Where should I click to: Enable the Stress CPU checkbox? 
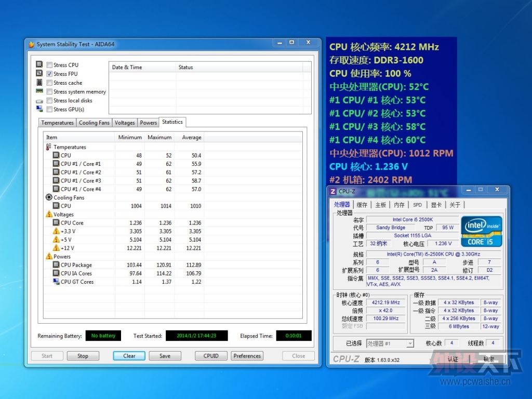49,65
